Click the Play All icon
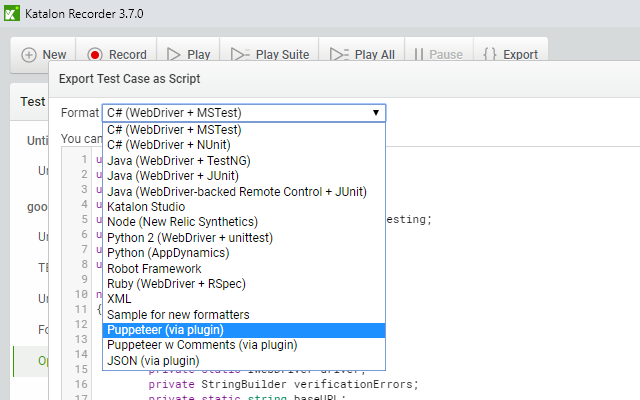 point(339,55)
